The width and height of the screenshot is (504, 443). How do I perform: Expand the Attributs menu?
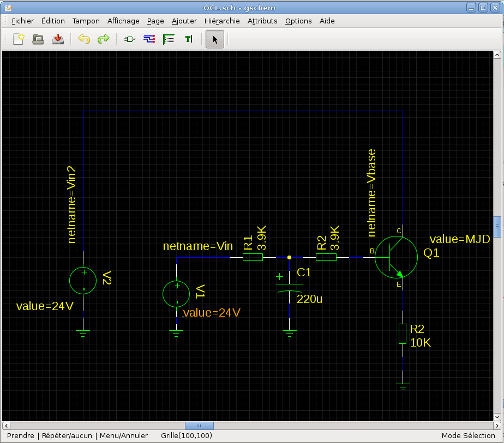tap(262, 21)
